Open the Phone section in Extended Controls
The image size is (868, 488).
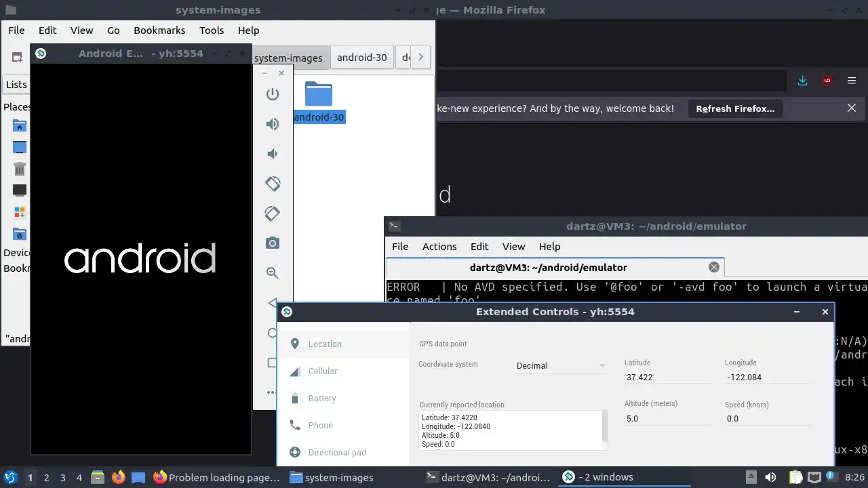[343, 425]
